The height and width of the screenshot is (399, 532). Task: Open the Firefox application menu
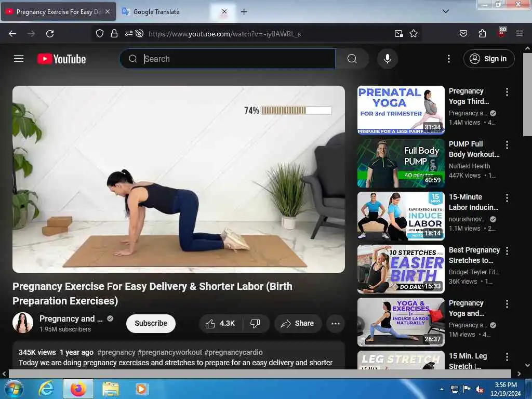[519, 33]
